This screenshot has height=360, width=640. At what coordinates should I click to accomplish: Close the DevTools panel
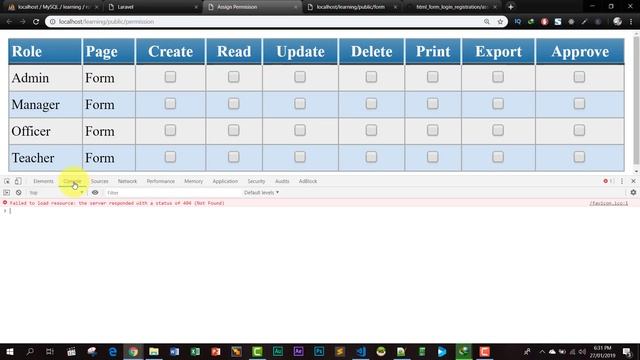point(633,181)
